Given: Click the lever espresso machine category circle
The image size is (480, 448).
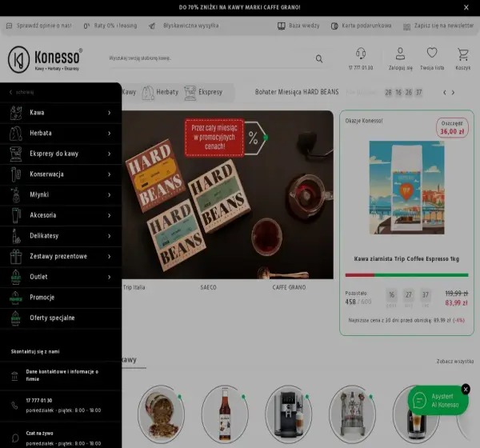Looking at the screenshot, I should tap(352, 414).
